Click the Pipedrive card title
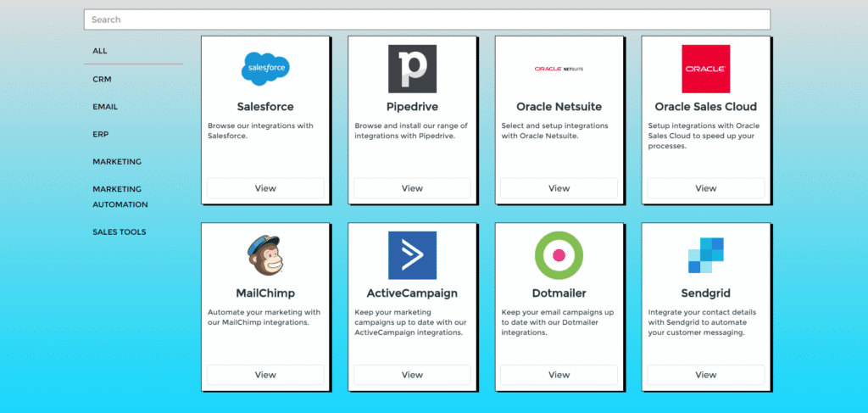This screenshot has height=413, width=868. 412,106
